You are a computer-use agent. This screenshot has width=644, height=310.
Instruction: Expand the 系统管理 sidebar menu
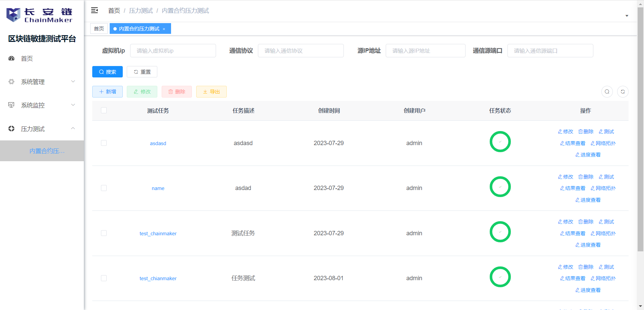(42, 82)
